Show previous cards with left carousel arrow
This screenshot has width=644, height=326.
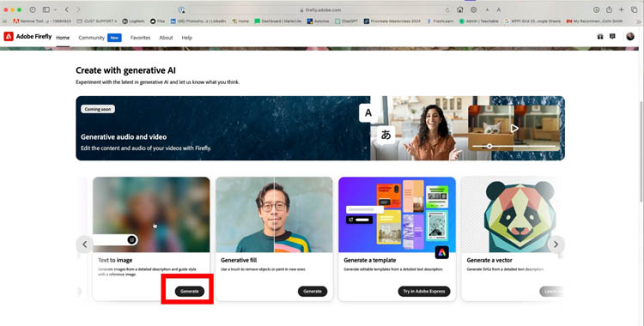[x=85, y=244]
